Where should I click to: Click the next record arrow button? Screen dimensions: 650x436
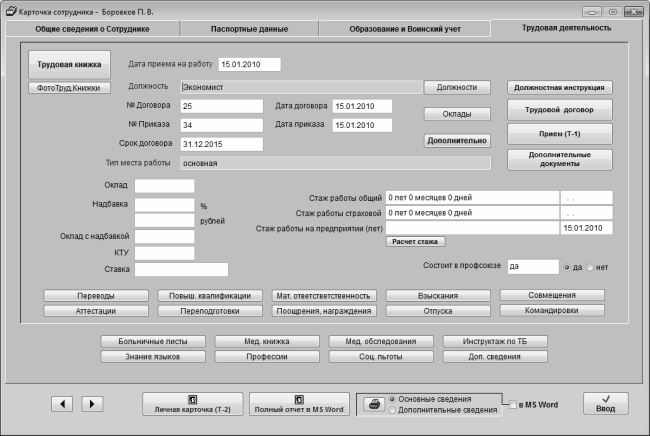pos(91,404)
